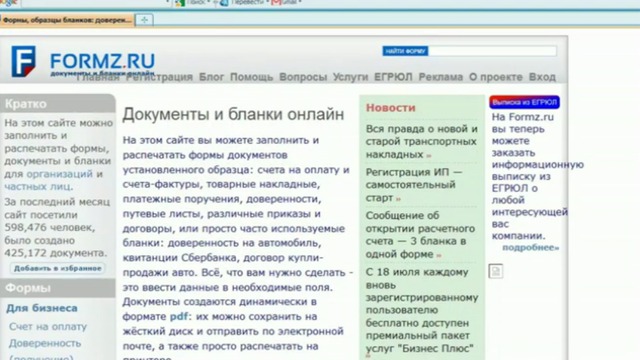Click the FORMZ.RU site title text

(102, 62)
